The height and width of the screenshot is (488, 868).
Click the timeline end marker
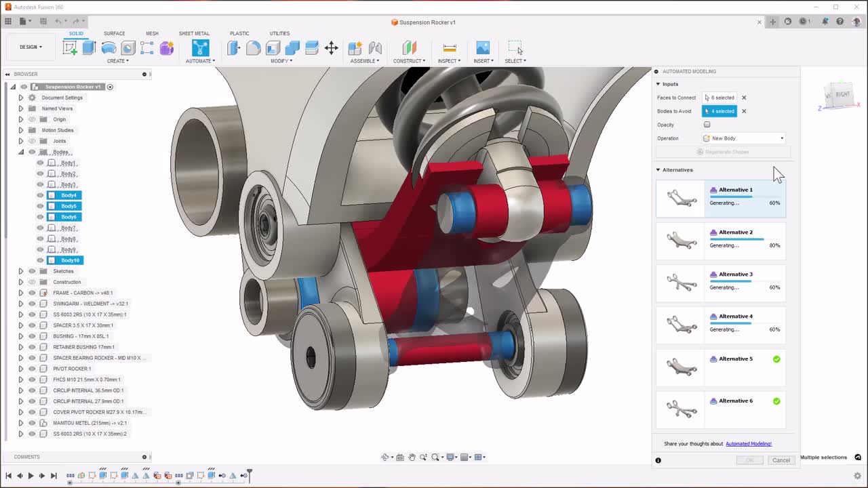pyautogui.click(x=249, y=474)
